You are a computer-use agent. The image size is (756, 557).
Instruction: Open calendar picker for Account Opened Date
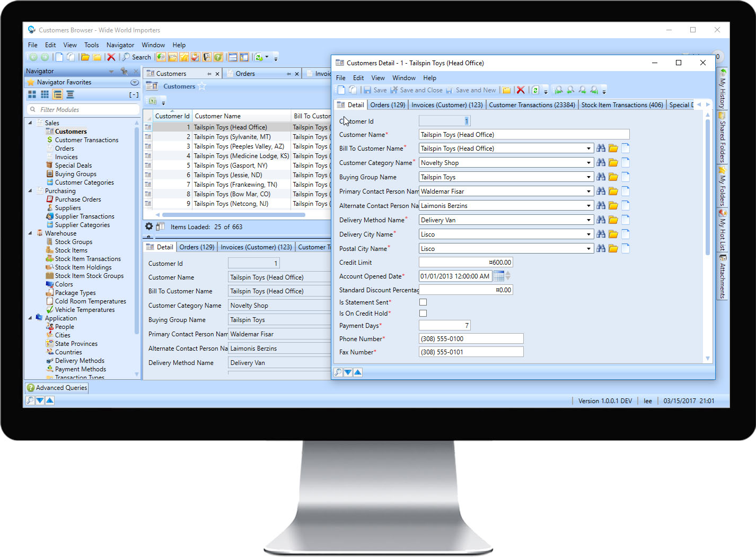point(499,276)
